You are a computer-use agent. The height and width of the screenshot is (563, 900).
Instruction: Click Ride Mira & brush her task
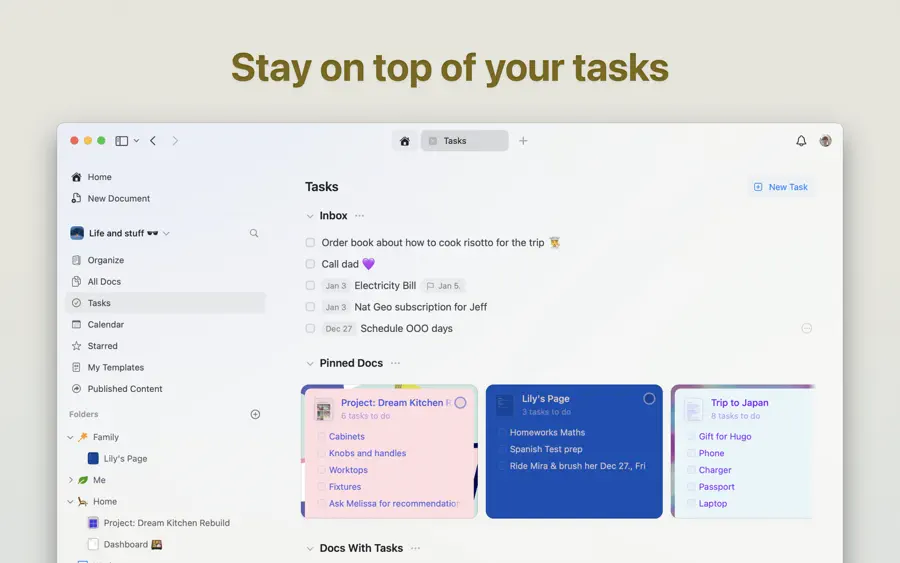click(x=577, y=466)
